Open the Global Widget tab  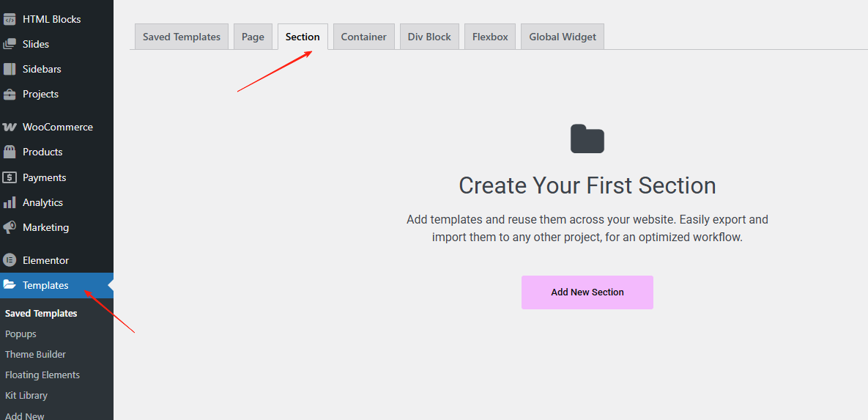point(562,37)
